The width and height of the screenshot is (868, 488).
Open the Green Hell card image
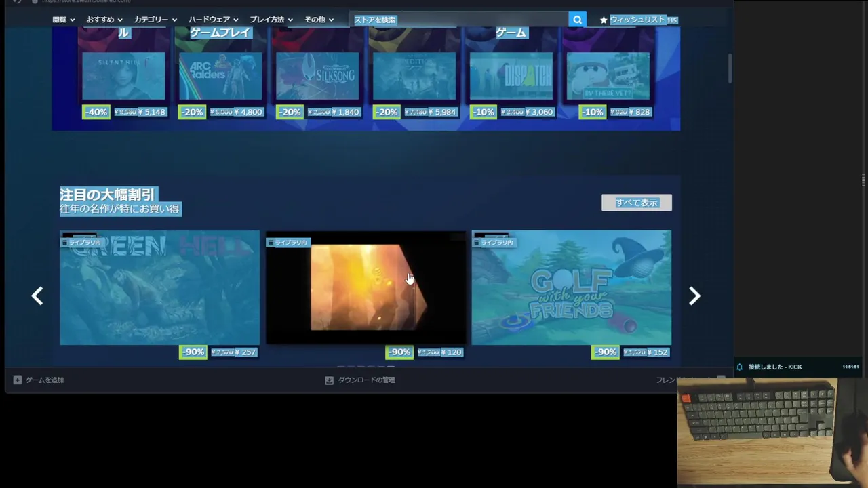pos(159,287)
